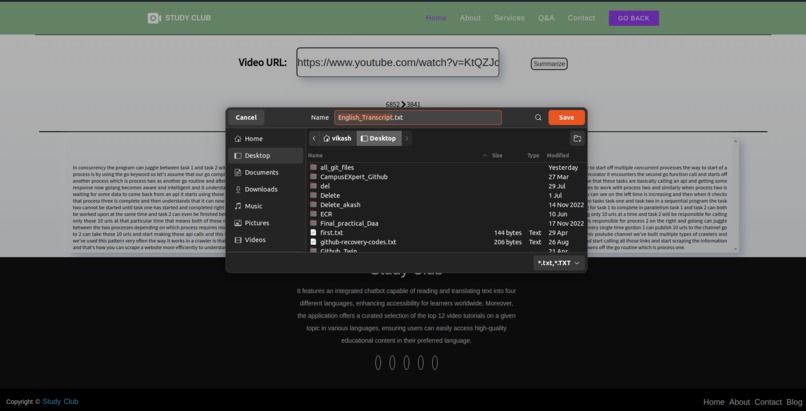Image resolution: width=806 pixels, height=411 pixels.
Task: Click the file Name input field
Action: 418,118
